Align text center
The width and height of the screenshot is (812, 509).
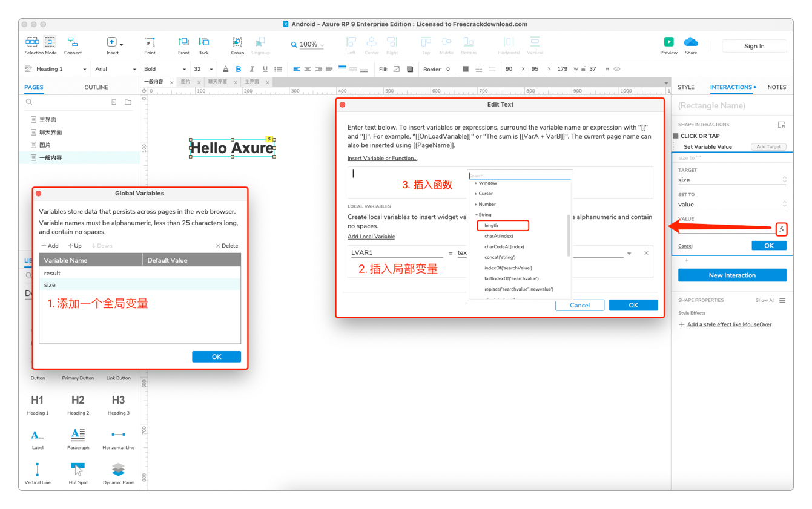[x=308, y=69]
